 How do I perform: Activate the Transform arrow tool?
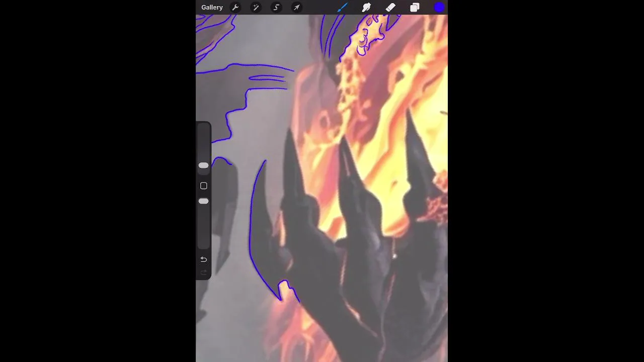click(x=297, y=8)
